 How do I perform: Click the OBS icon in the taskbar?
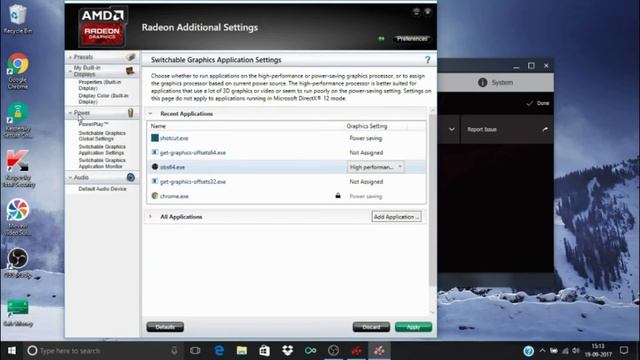pyautogui.click(x=333, y=351)
